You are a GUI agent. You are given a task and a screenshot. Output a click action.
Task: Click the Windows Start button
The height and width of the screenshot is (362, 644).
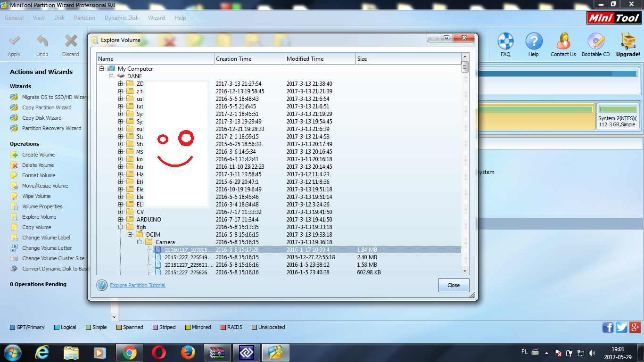click(13, 352)
